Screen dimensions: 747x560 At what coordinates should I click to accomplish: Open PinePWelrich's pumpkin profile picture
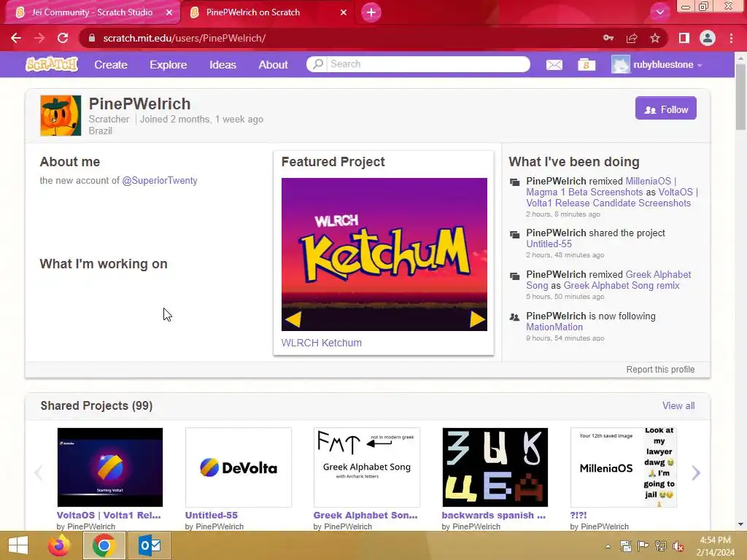[61, 116]
